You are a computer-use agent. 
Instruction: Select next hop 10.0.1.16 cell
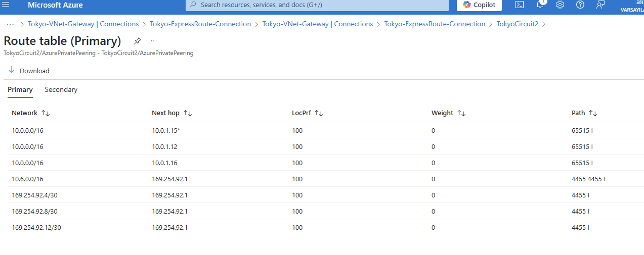click(164, 163)
